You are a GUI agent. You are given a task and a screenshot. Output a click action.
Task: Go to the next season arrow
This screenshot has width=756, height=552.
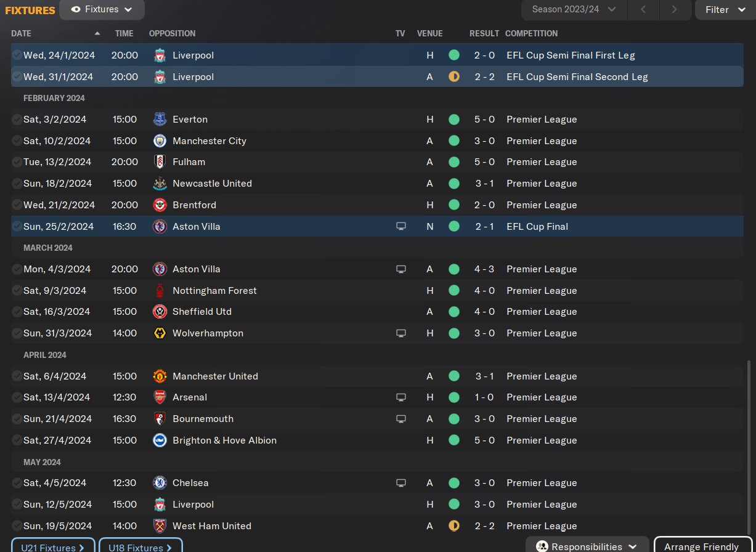pos(674,10)
